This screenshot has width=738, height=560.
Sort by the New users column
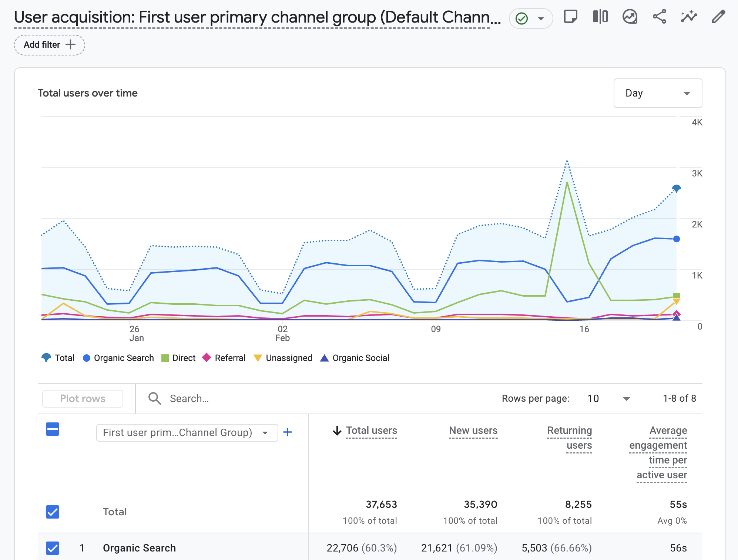click(473, 431)
